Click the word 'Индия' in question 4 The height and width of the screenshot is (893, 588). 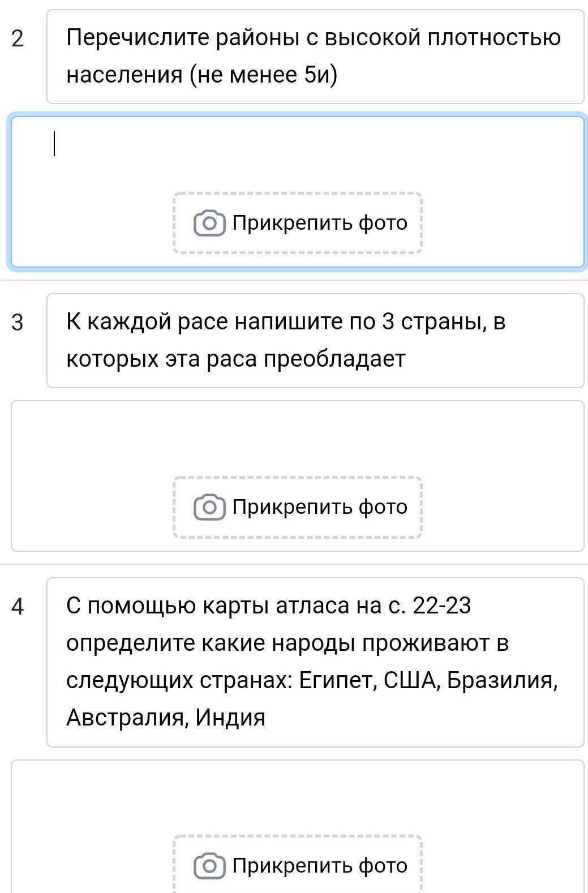click(230, 718)
